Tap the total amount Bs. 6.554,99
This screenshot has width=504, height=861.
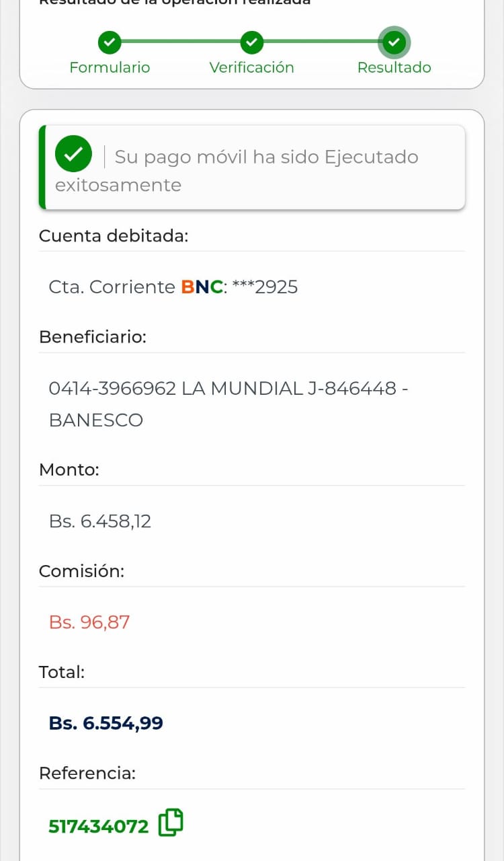click(106, 723)
